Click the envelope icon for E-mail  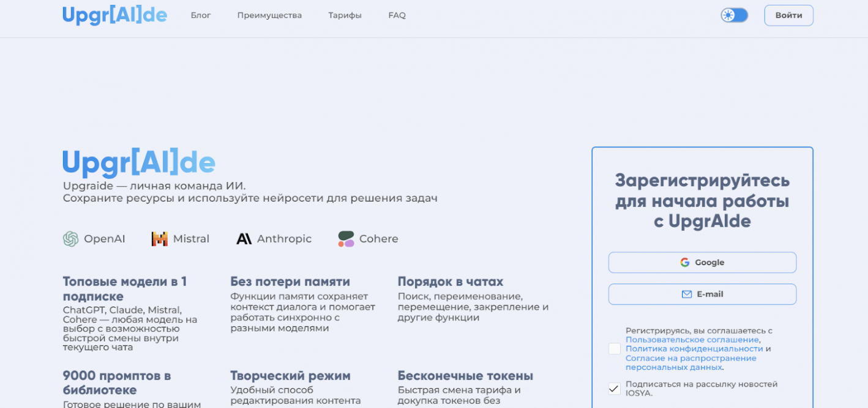point(687,294)
